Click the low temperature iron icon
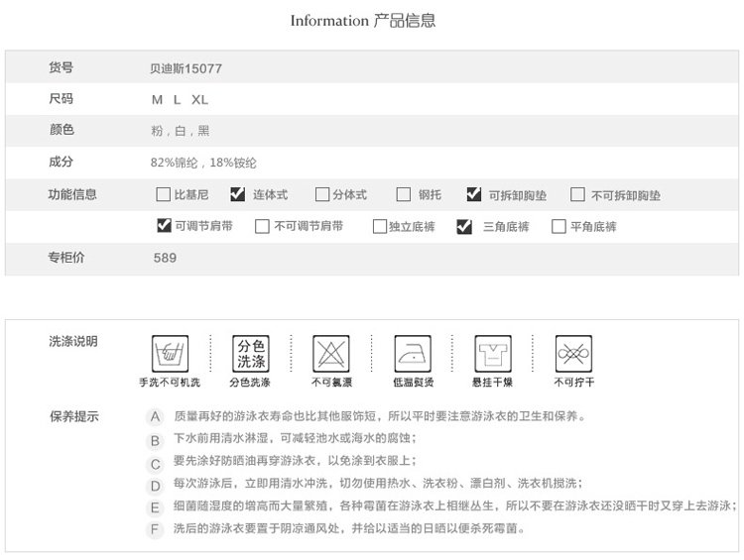The image size is (744, 560). [x=412, y=353]
